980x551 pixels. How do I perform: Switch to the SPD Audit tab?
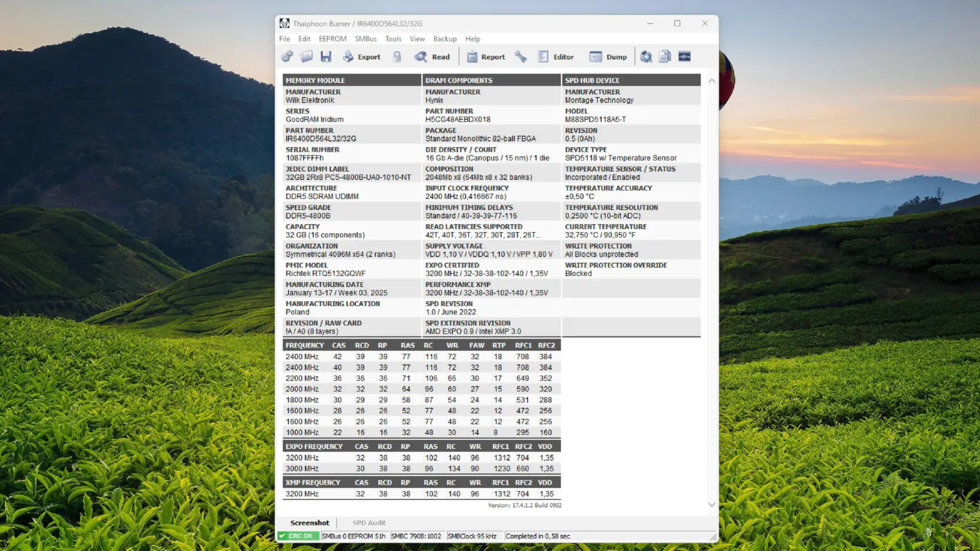[x=369, y=522]
